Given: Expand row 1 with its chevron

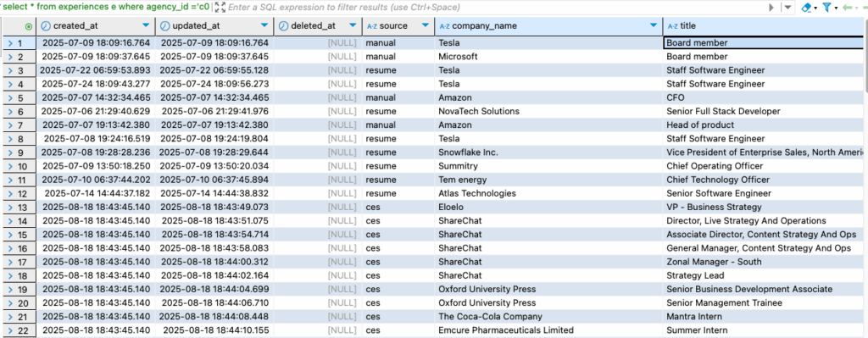Looking at the screenshot, I should (x=10, y=43).
